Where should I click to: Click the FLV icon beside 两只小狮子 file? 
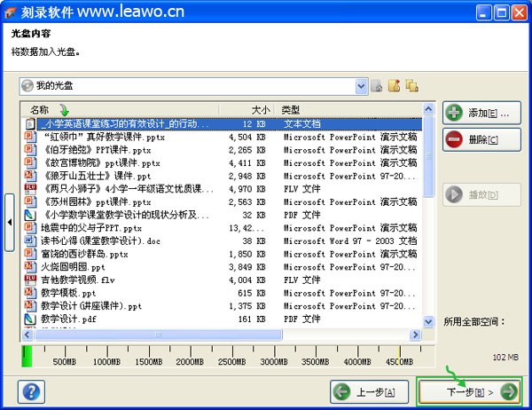(x=30, y=188)
